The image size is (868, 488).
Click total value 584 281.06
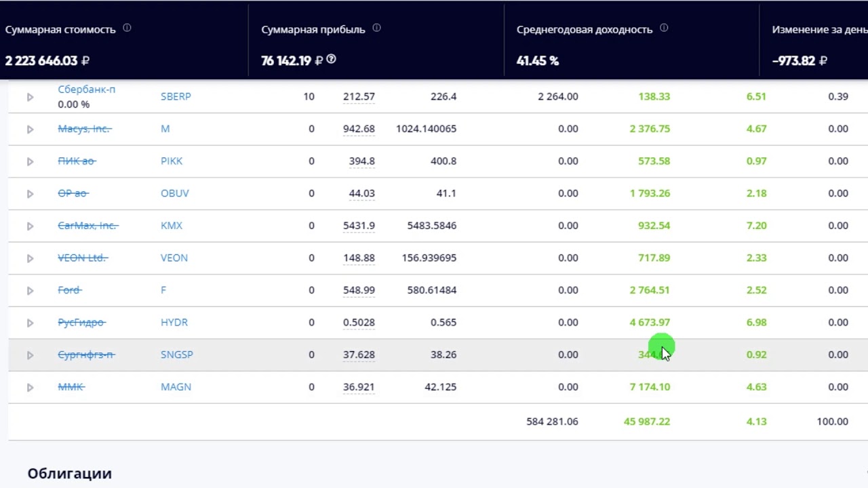(552, 421)
